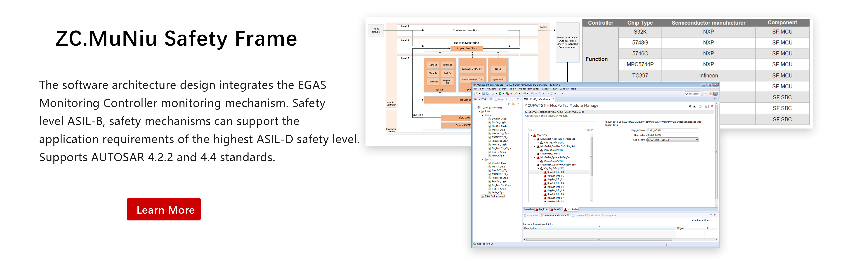Image resolution: width=868 pixels, height=262 pixels.
Task: Open the Properties view tab
Action: (x=531, y=215)
